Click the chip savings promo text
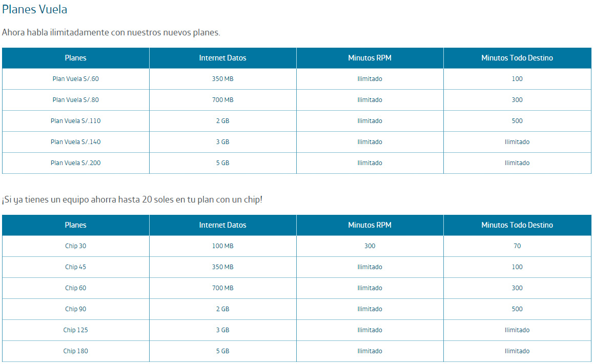 (132, 199)
